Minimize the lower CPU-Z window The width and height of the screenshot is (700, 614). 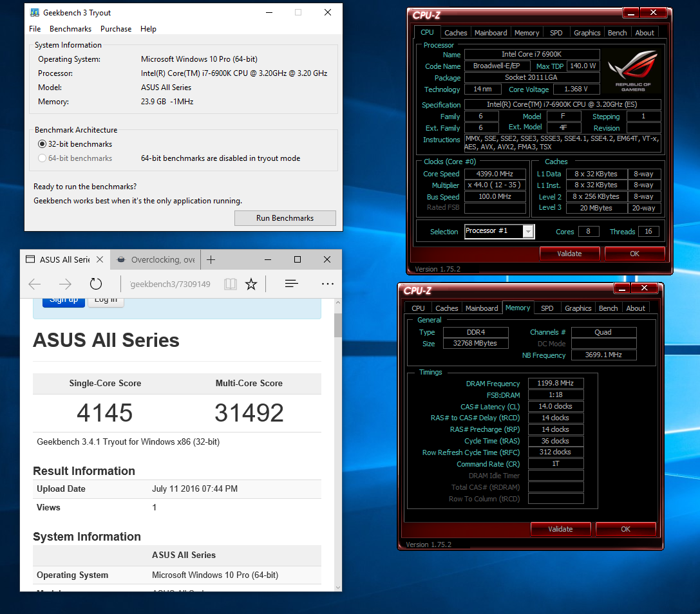[x=622, y=288]
